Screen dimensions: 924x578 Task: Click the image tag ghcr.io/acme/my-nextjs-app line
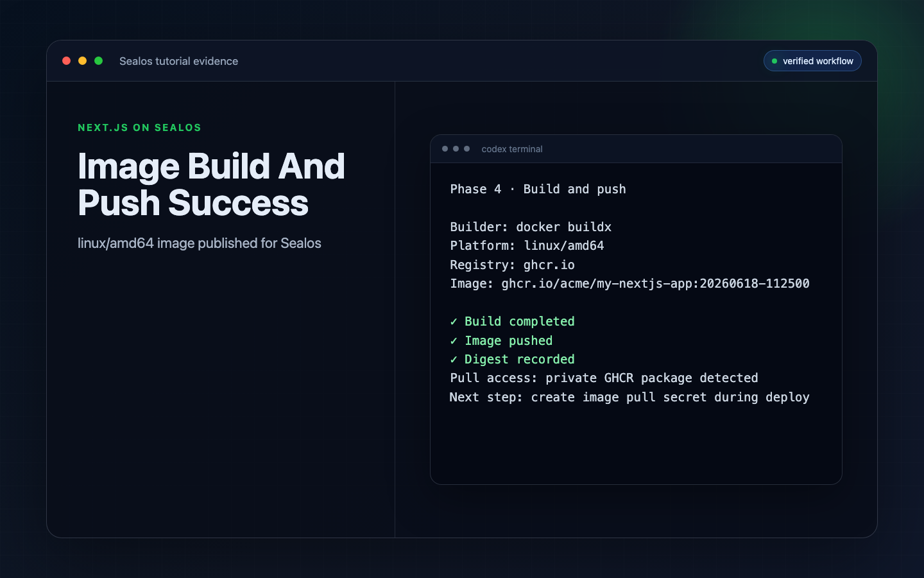click(629, 284)
